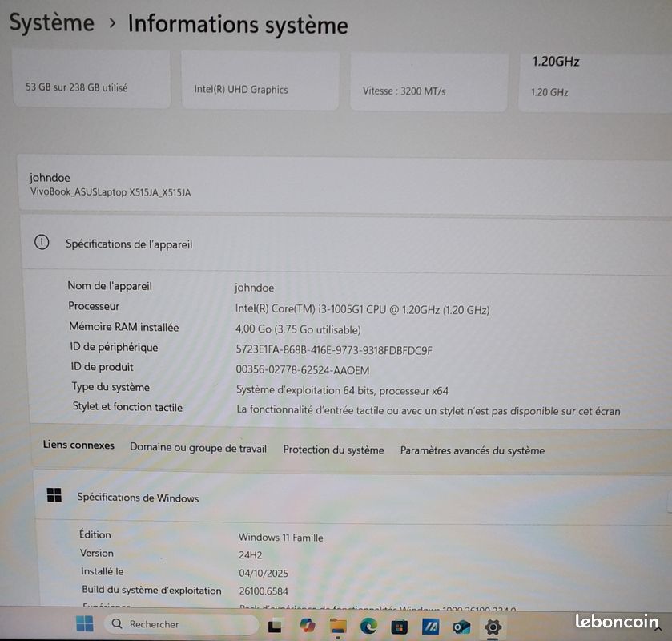Click the Mémoire RAM installée label
Screen dimensions: 672x641
point(124,327)
